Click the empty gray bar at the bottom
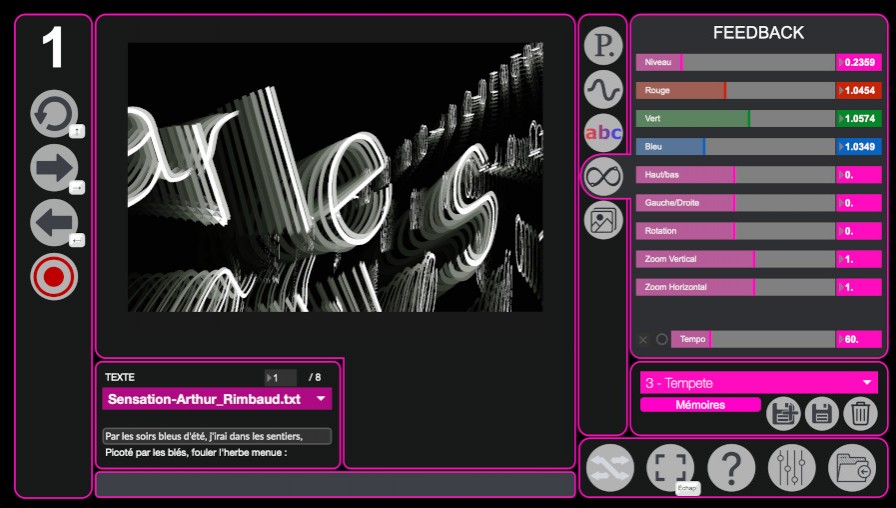Screen dimensions: 896x508 [x=335, y=484]
